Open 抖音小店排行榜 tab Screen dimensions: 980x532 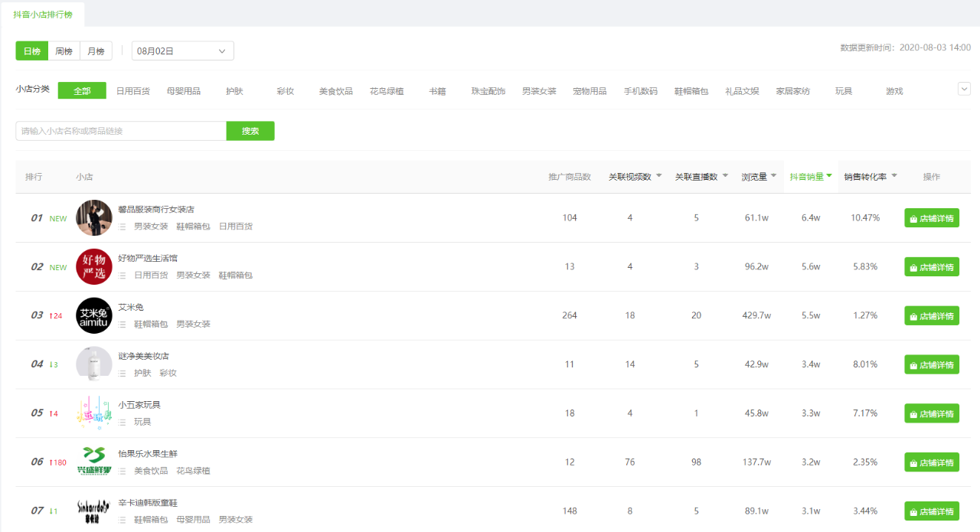(43, 15)
